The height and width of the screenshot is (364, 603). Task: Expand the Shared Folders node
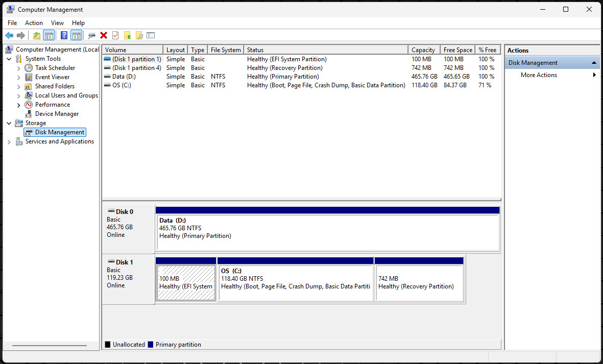click(x=18, y=86)
